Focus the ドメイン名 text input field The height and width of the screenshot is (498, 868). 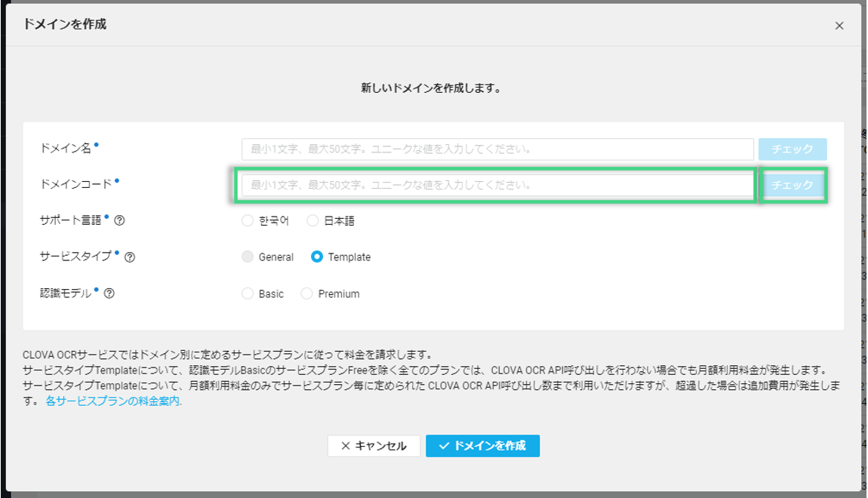pyautogui.click(x=497, y=149)
